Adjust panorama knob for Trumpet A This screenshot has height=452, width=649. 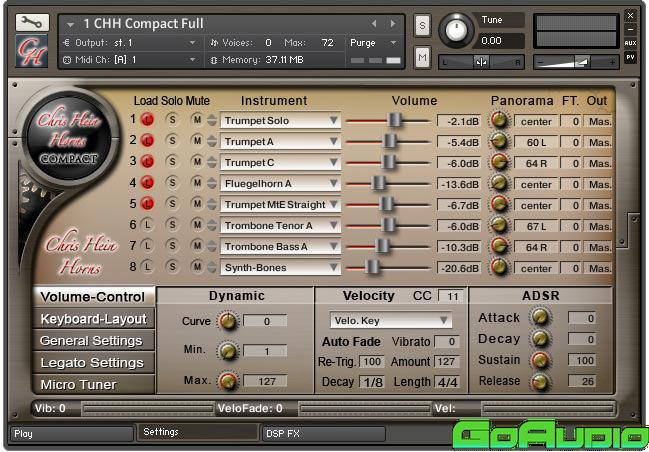(499, 141)
